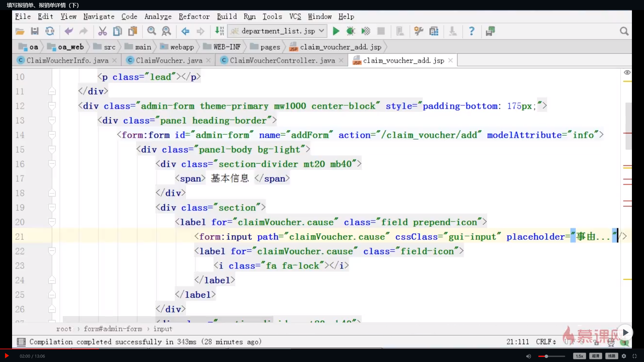Undo the last edit in toolbar
The height and width of the screenshot is (362, 644).
pyautogui.click(x=69, y=32)
